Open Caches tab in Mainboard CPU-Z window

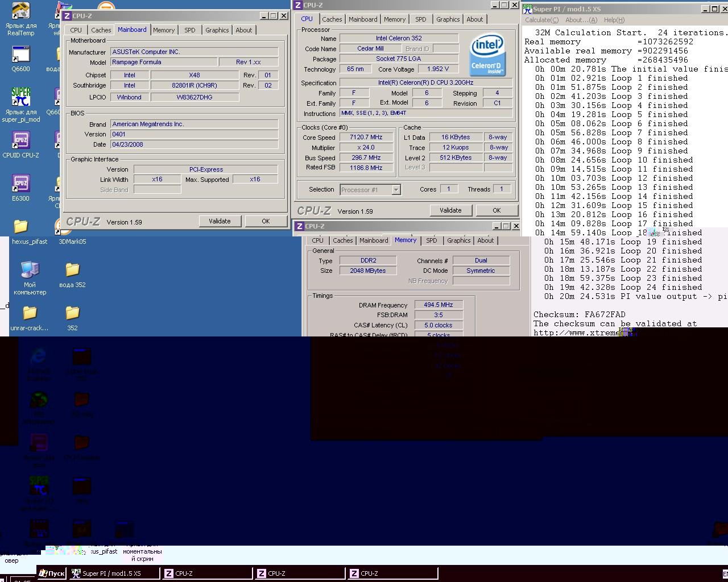pyautogui.click(x=101, y=30)
